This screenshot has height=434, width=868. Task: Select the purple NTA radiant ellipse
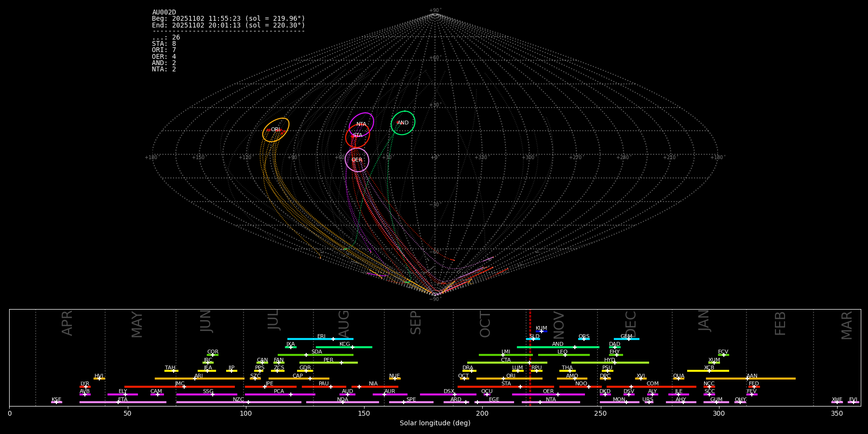coord(361,124)
